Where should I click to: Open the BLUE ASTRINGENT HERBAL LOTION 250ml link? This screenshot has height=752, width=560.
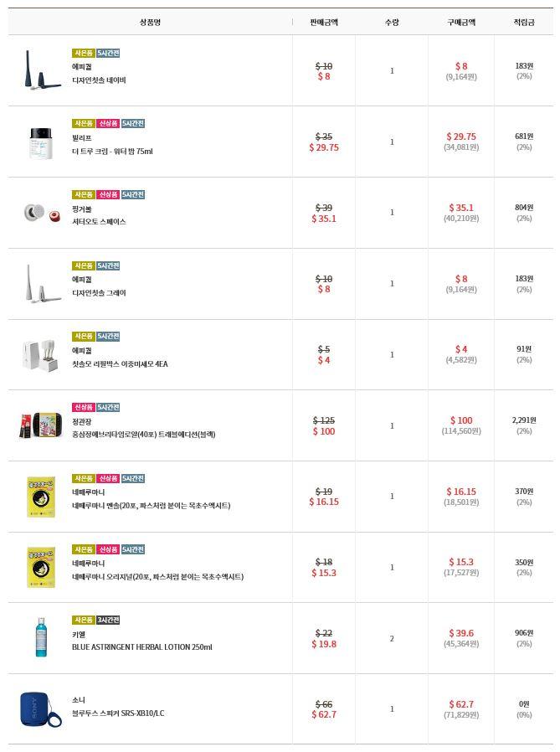pyautogui.click(x=141, y=647)
